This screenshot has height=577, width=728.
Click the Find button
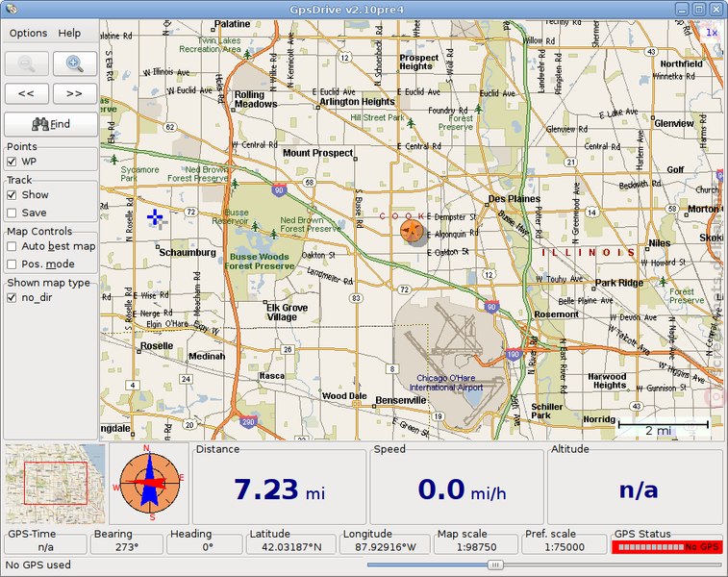coord(51,124)
